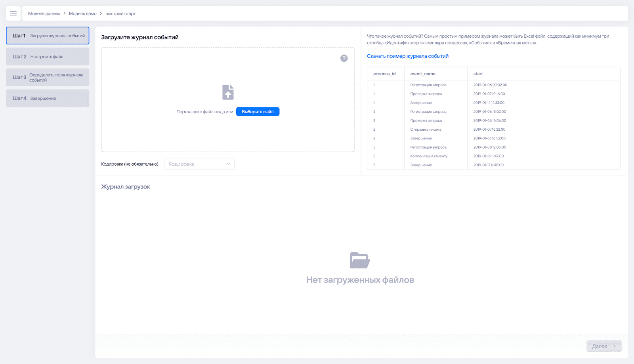Navigate to 'Модель демо' breadcrumb
Viewport: 634px width, 364px height.
82,13
